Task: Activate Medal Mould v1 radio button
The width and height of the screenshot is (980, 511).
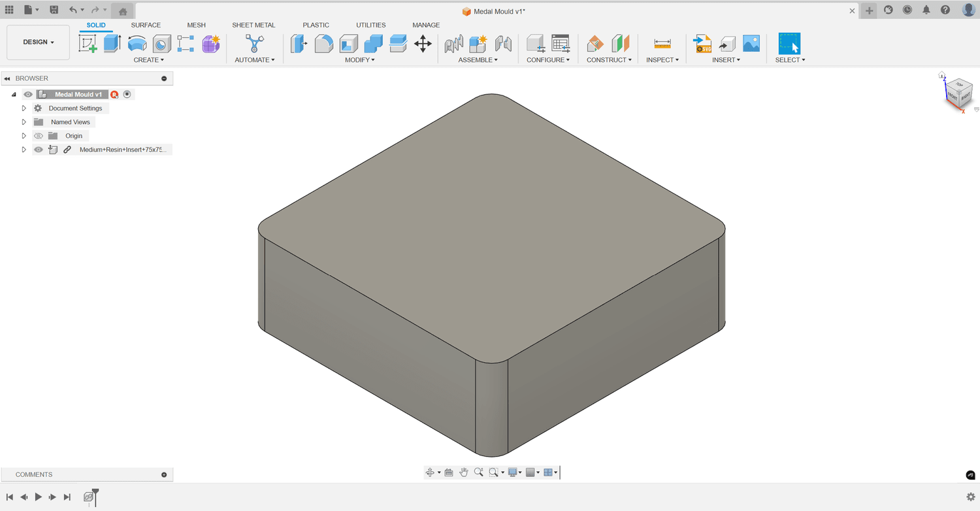Action: (x=127, y=94)
